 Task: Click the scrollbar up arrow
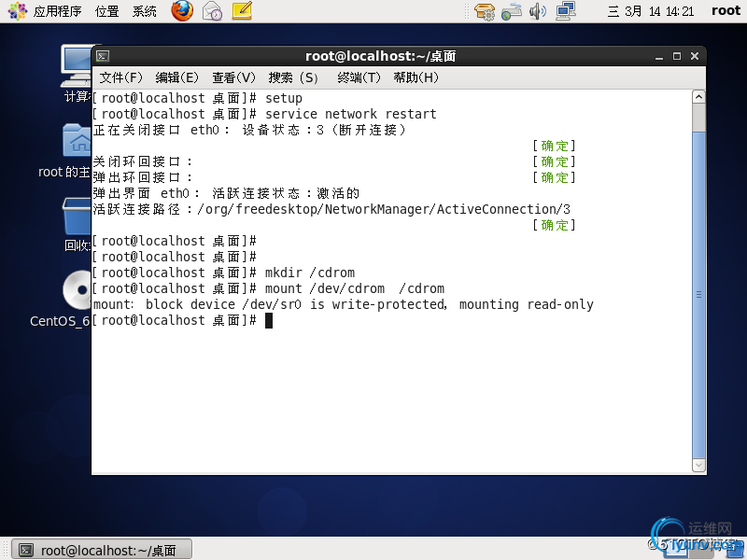(x=698, y=97)
